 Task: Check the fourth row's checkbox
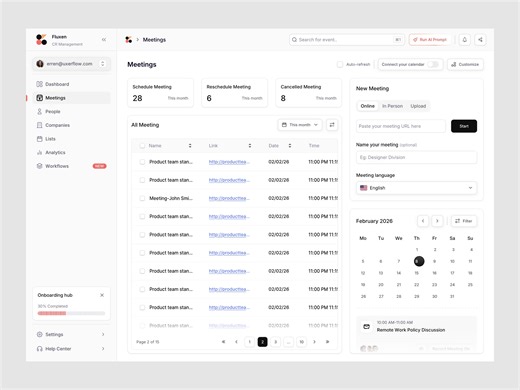[142, 216]
